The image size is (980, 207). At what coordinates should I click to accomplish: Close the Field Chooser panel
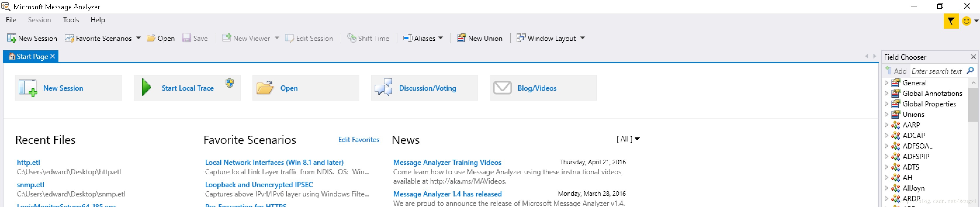(974, 57)
